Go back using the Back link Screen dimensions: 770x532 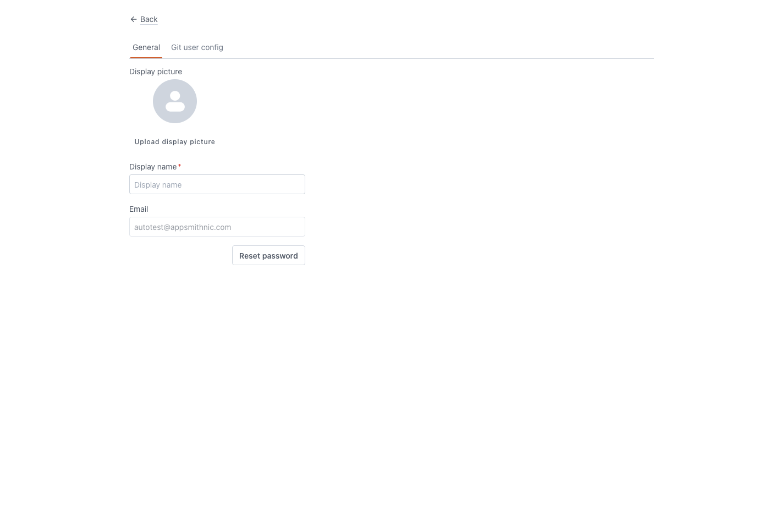click(x=148, y=19)
